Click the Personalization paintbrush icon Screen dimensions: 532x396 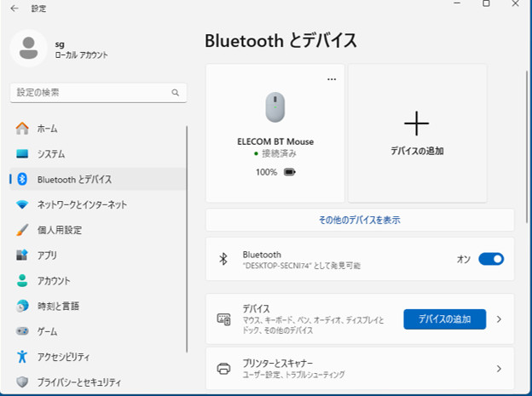pos(23,230)
